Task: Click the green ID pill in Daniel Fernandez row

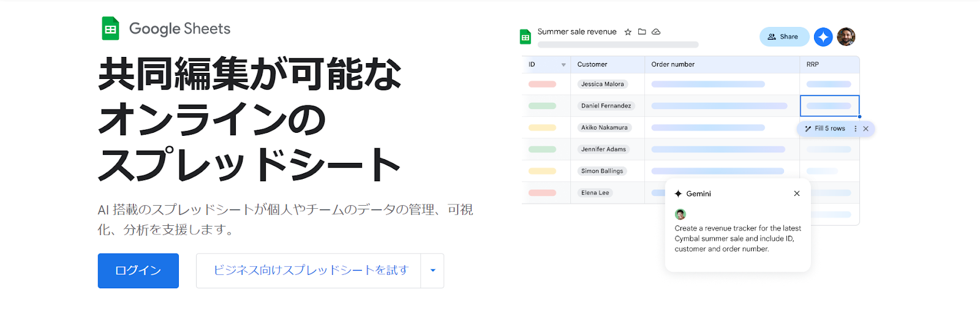Action: [x=542, y=106]
